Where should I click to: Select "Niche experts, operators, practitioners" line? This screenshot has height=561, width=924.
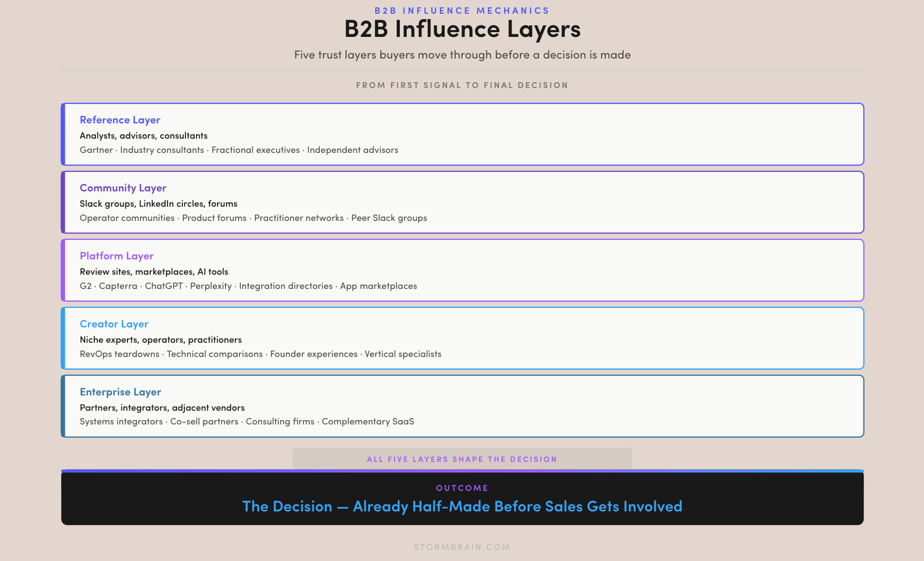click(x=161, y=340)
